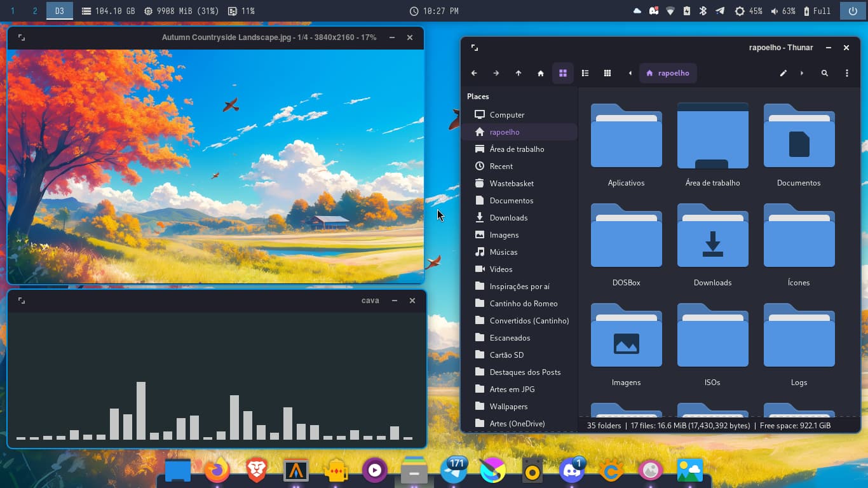
Task: Open the Imagens folder in main view
Action: pyautogui.click(x=626, y=344)
